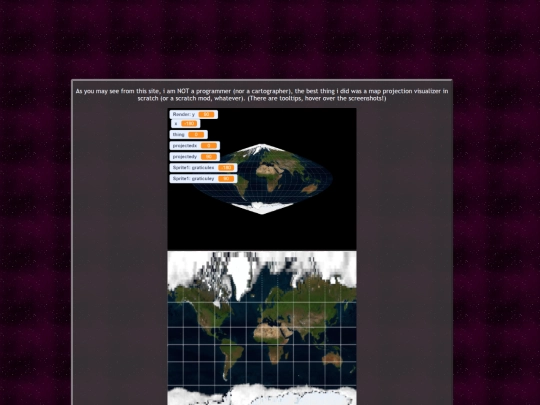540x405 pixels.
Task: Click the sinusoidal projection screenshot
Action: [x=262, y=179]
